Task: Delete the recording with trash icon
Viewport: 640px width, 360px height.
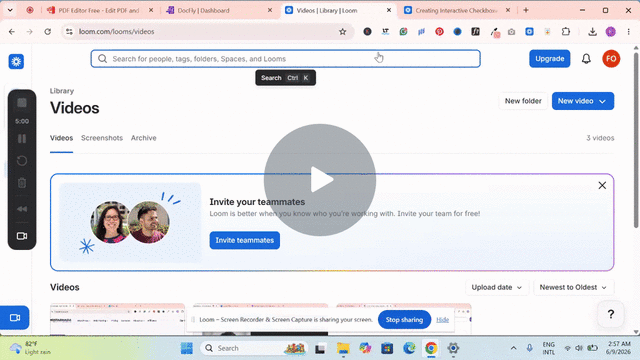Action: click(22, 183)
